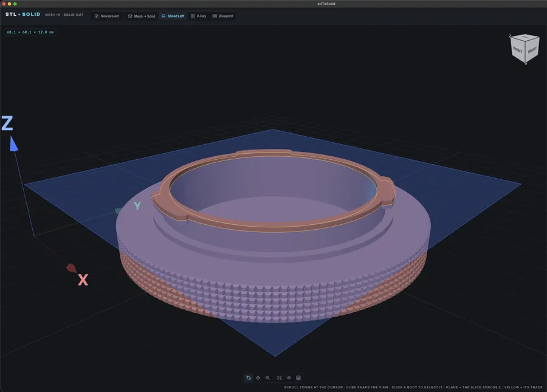Click the 60.1 × 60.1 × 12.0 mm dimensions readout

(x=30, y=32)
